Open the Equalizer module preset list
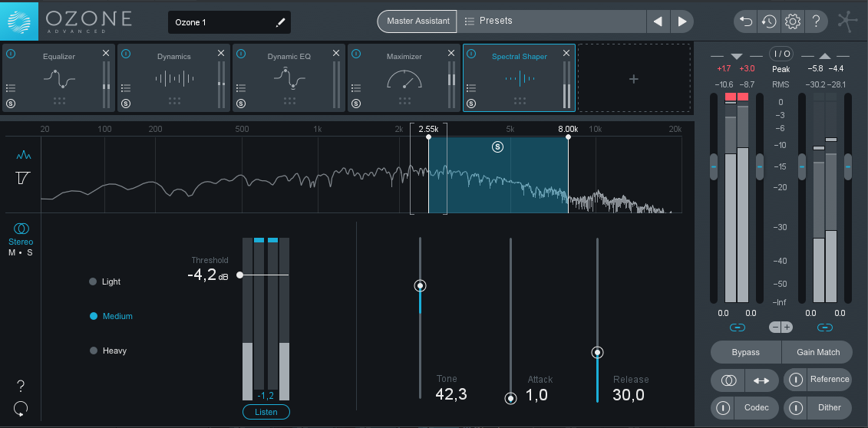This screenshot has height=428, width=868. (x=11, y=88)
